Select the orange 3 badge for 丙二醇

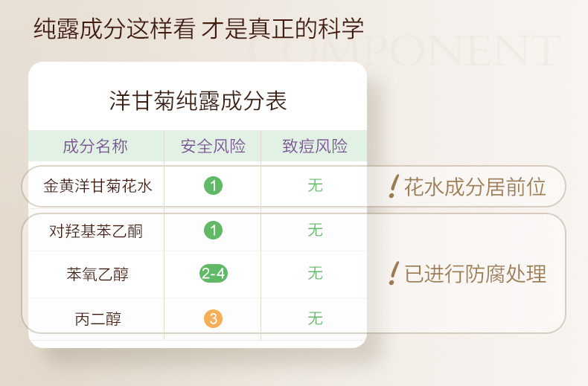[213, 319]
